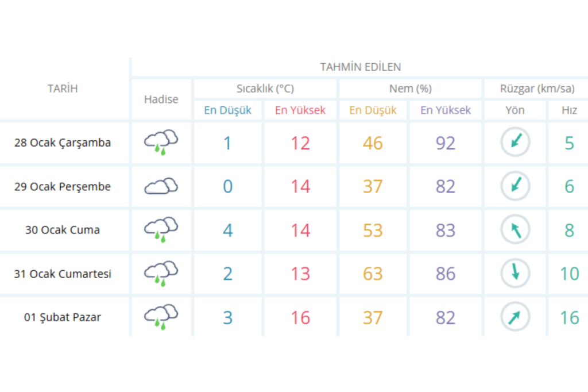Click wind direction arrow for 28 Ocak Çarşamba
This screenshot has height=392, width=588.
(x=515, y=143)
